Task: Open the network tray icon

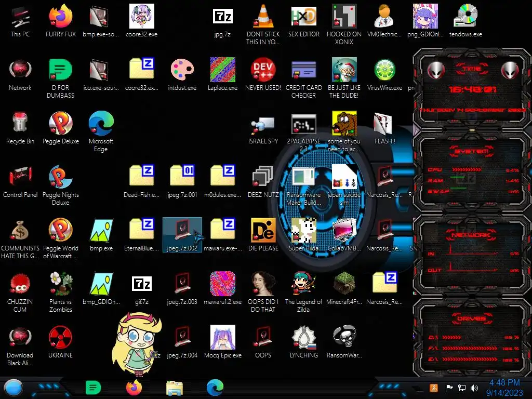Action: coord(462,388)
